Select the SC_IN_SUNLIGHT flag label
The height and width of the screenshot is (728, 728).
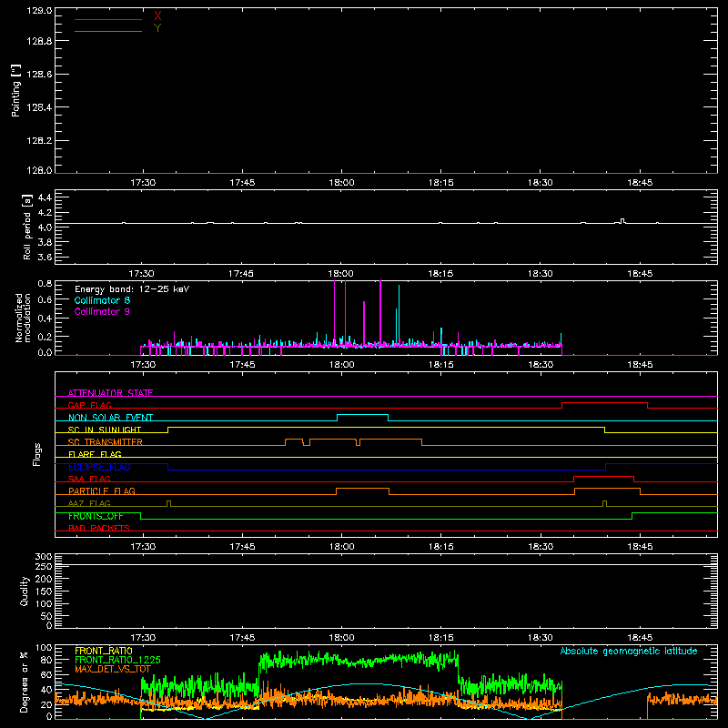click(x=105, y=430)
